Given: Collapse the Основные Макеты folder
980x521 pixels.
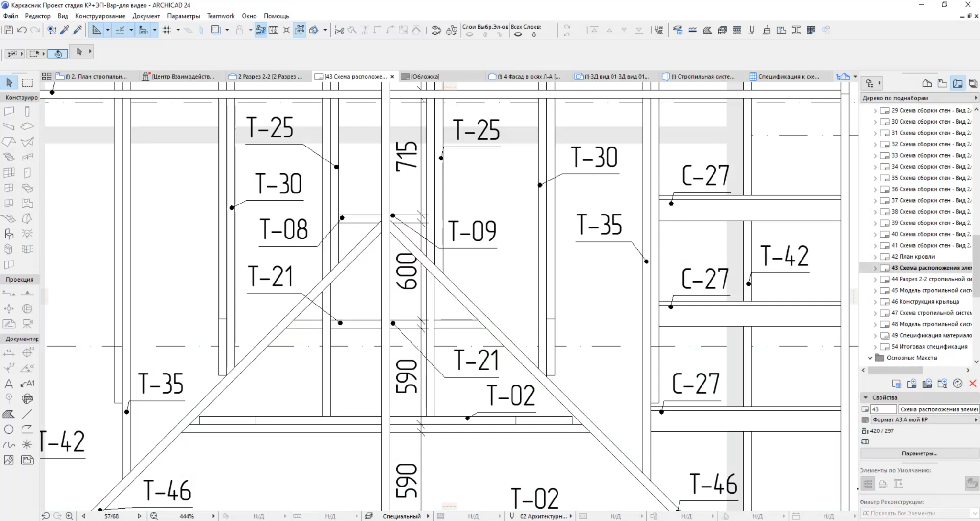Looking at the screenshot, I should coord(870,358).
